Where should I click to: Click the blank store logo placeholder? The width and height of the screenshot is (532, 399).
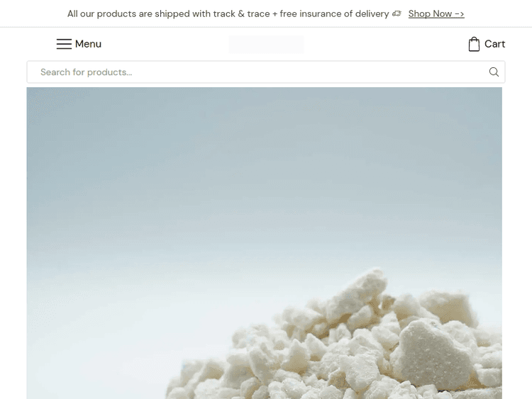(x=266, y=44)
